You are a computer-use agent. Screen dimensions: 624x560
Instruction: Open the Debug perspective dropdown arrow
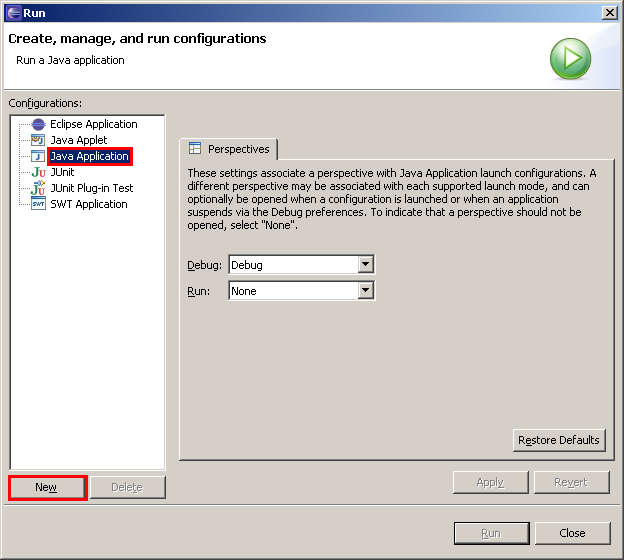(365, 265)
